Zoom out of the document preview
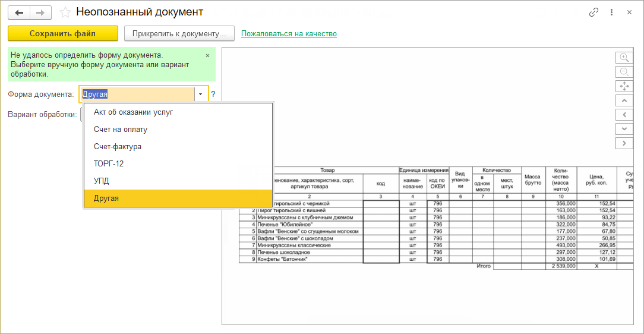Screen dimensions: 644x334 click(x=624, y=72)
